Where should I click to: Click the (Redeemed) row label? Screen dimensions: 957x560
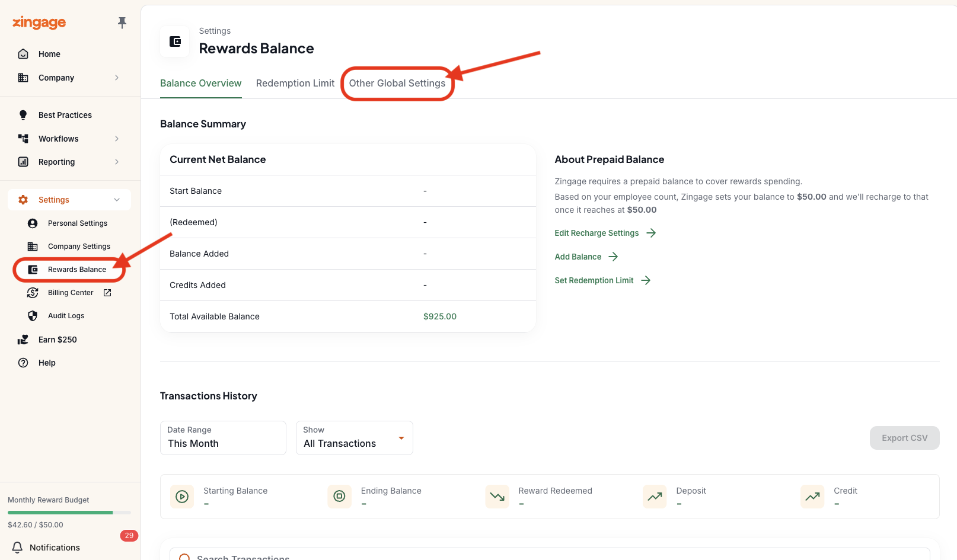click(x=193, y=222)
